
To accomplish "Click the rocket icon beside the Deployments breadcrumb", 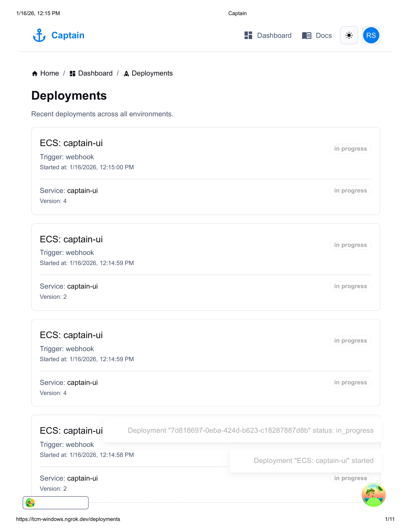I will [126, 74].
